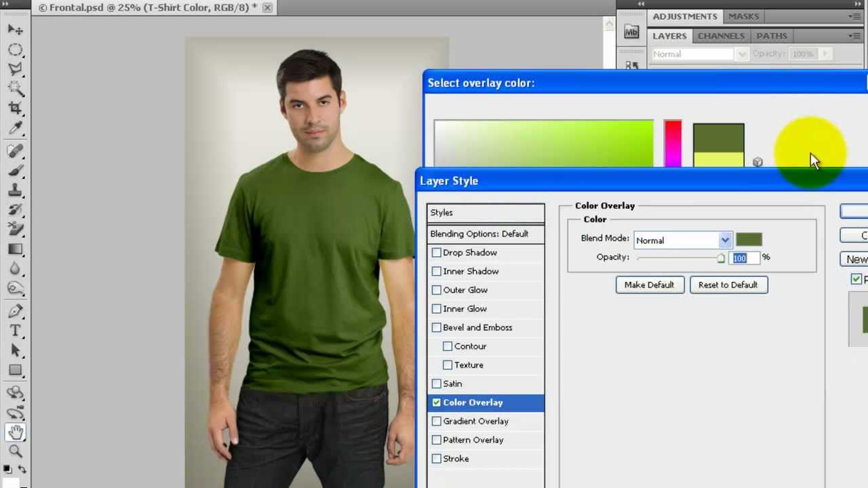Switch to the Paths tab
Viewport: 868px width, 488px height.
(772, 36)
